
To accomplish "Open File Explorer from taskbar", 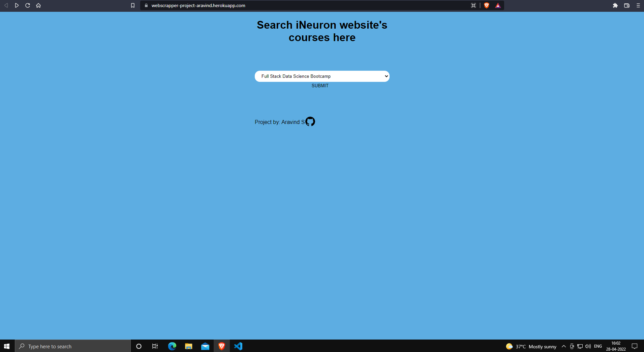I will coord(189,346).
